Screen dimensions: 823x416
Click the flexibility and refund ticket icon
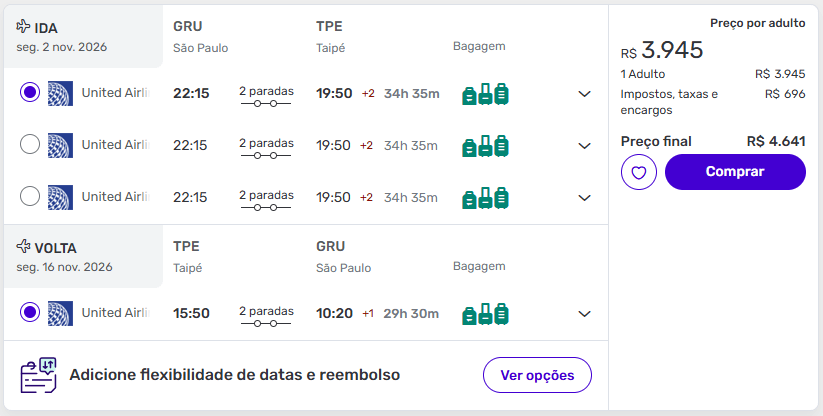(x=38, y=376)
